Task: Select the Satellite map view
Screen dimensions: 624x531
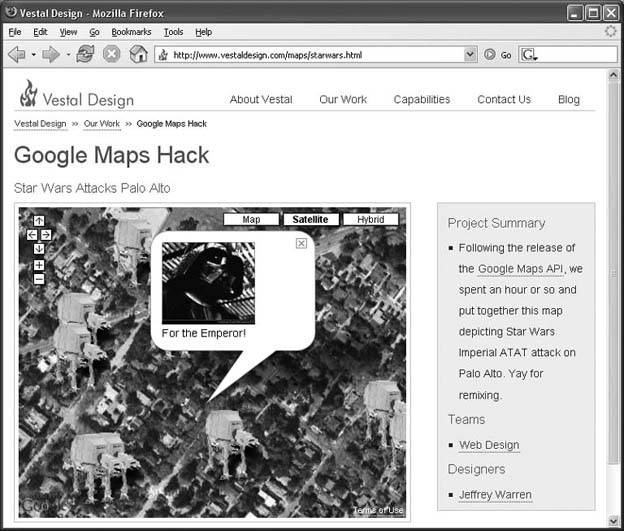Action: point(310,219)
